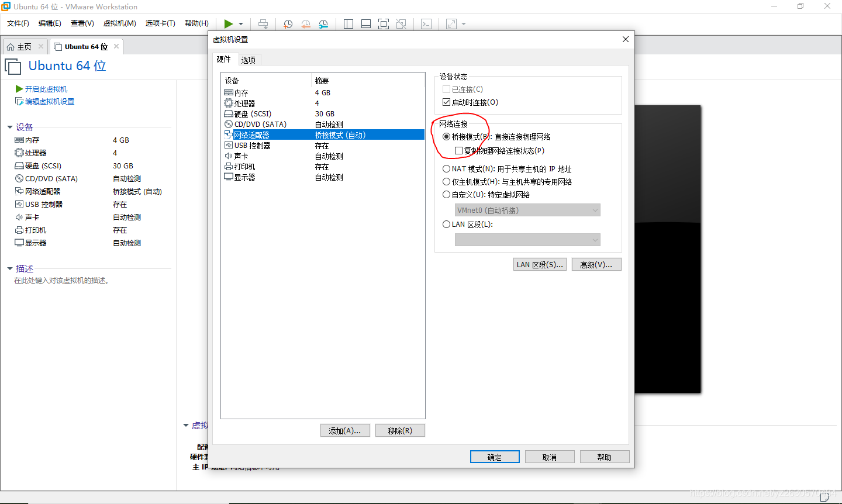Open the 文件(F) menu

[x=18, y=23]
